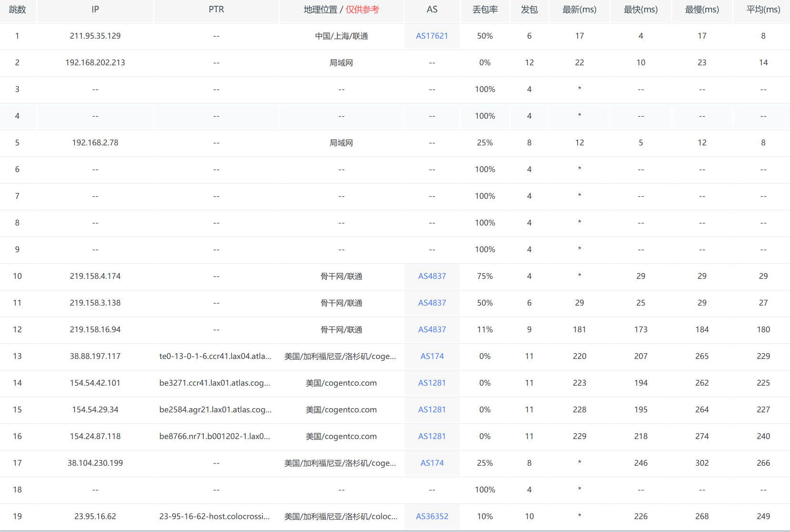Open the AS17621 link for hop 1
This screenshot has width=790, height=532.
pos(432,36)
